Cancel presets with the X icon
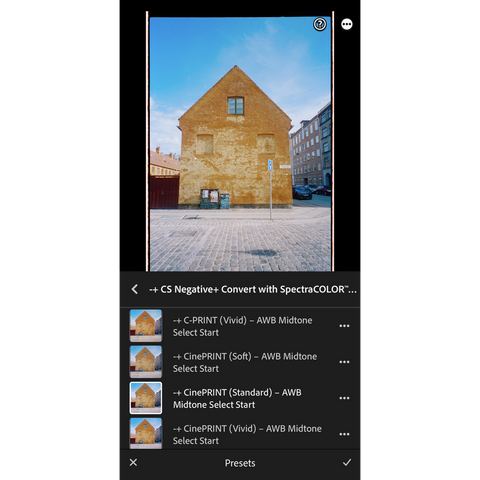The width and height of the screenshot is (480, 480). [x=133, y=462]
